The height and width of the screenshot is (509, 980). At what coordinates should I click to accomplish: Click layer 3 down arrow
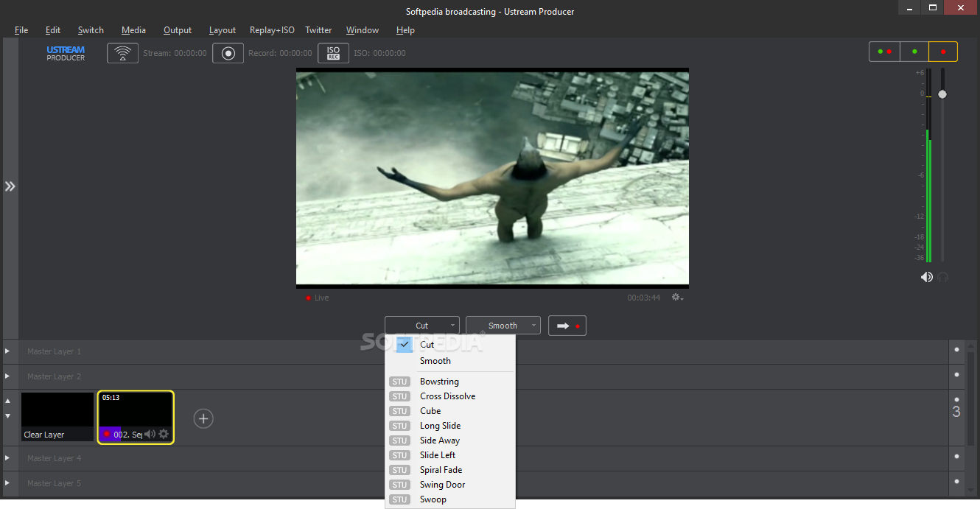[x=8, y=416]
